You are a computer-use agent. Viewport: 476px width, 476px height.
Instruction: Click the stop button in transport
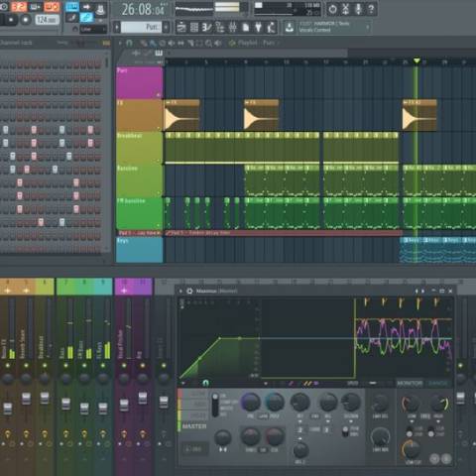click(x=11, y=20)
